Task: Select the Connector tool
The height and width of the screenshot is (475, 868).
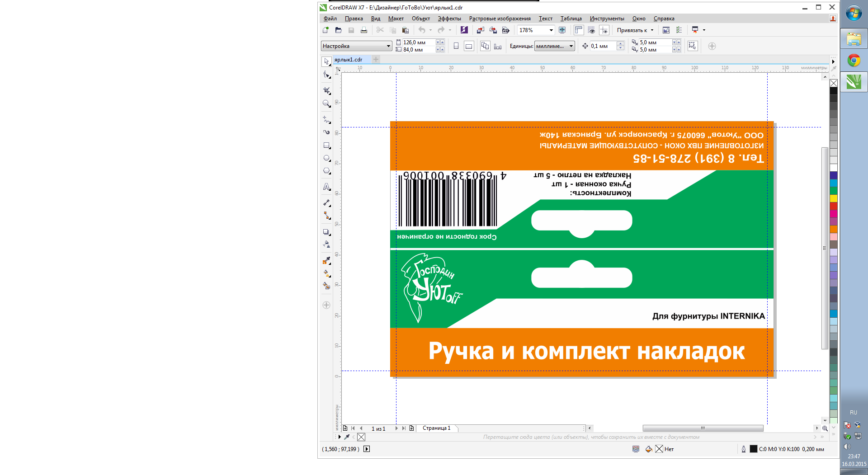Action: click(x=326, y=216)
